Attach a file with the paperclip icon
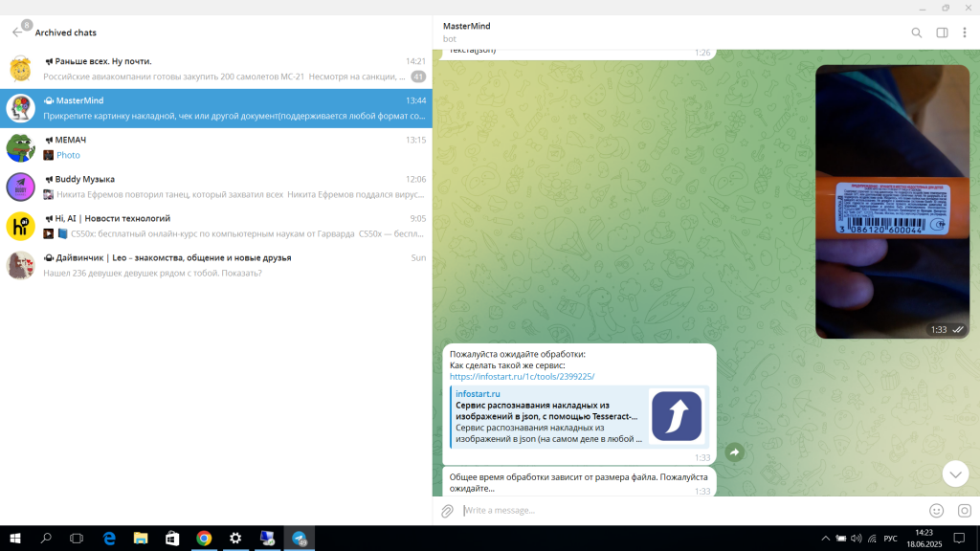The height and width of the screenshot is (551, 980). coord(447,511)
